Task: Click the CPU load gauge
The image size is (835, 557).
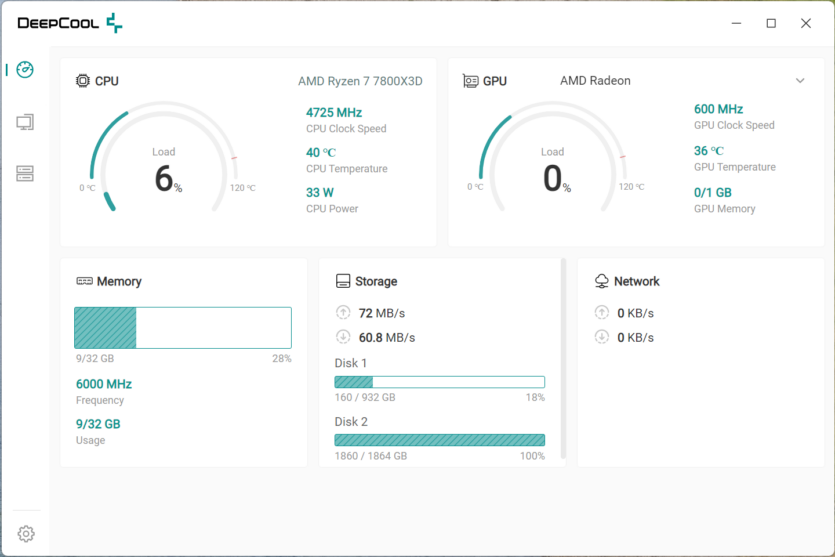Action: (164, 157)
